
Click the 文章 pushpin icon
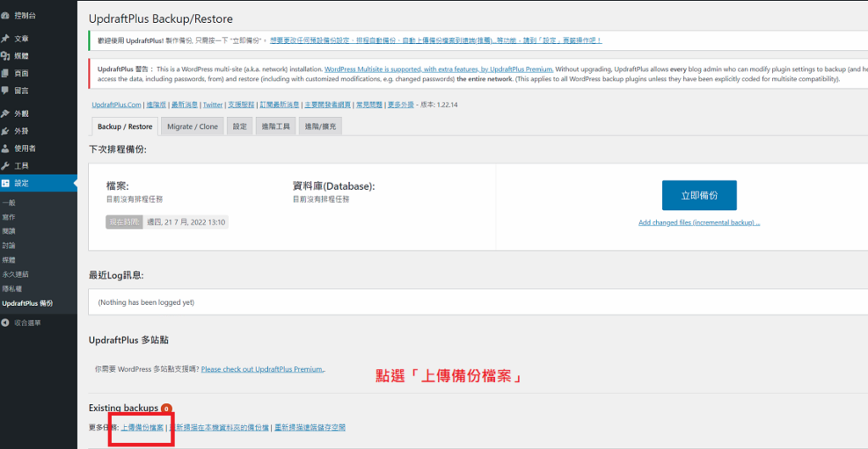pos(6,38)
